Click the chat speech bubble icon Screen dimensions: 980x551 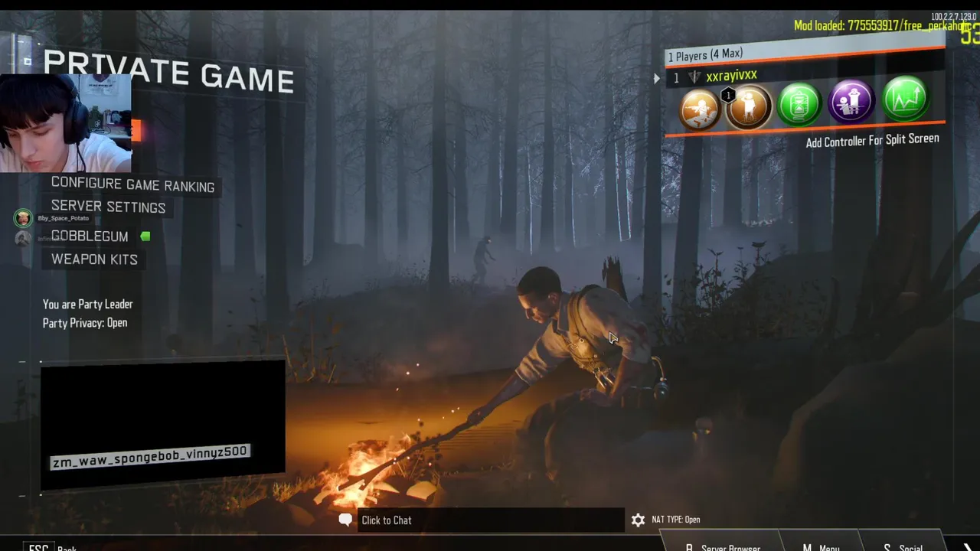[x=345, y=520]
